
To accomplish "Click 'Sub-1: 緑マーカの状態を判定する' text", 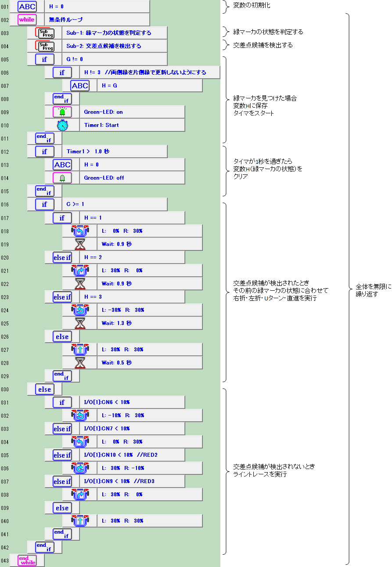I will tap(109, 33).
